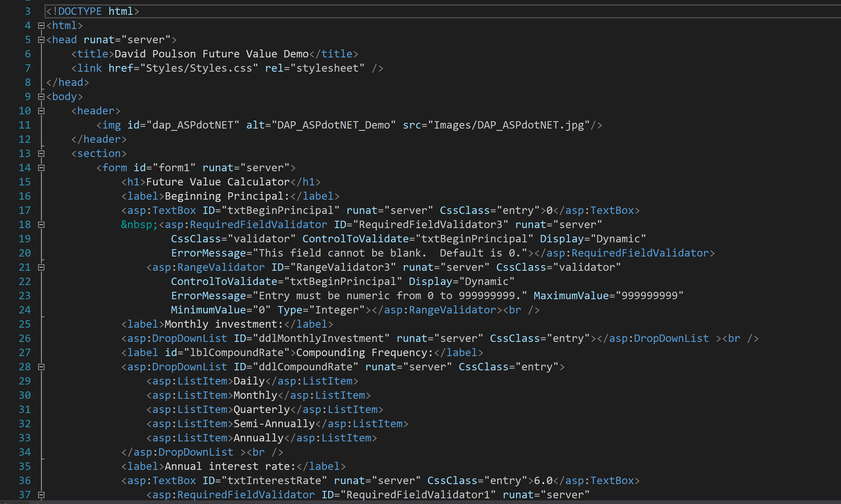This screenshot has width=841, height=504.
Task: Collapse the section block fold toggle
Action: pyautogui.click(x=41, y=154)
